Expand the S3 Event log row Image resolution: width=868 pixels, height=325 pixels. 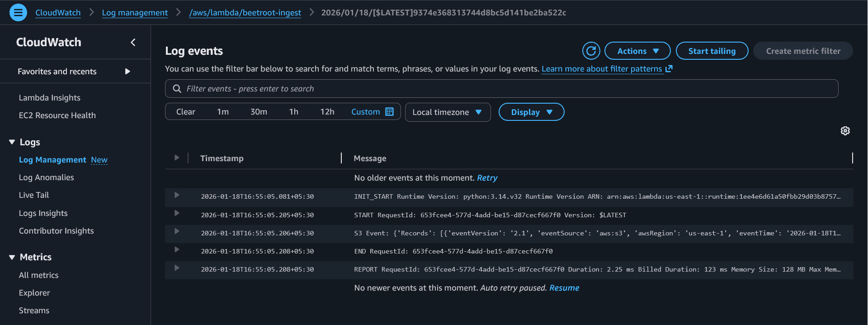177,231
